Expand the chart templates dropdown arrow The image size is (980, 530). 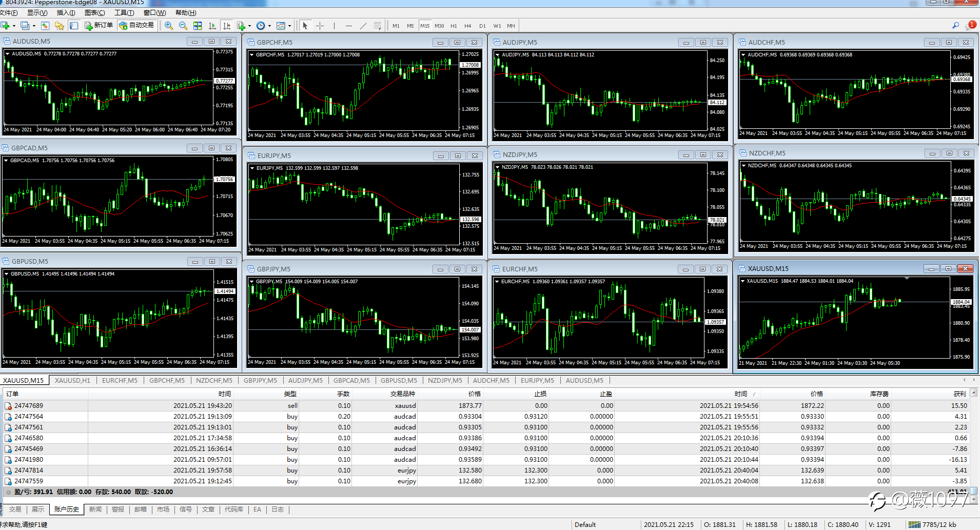click(289, 26)
